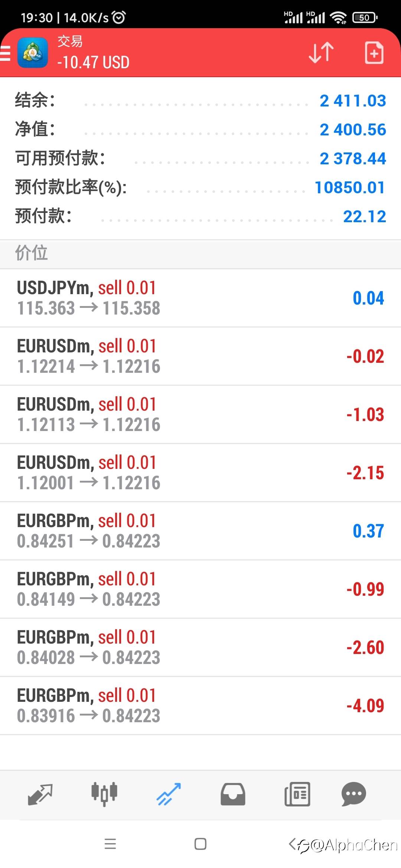Select EURGBPm position with -2.60 loss
401x868 pixels.
click(200, 648)
